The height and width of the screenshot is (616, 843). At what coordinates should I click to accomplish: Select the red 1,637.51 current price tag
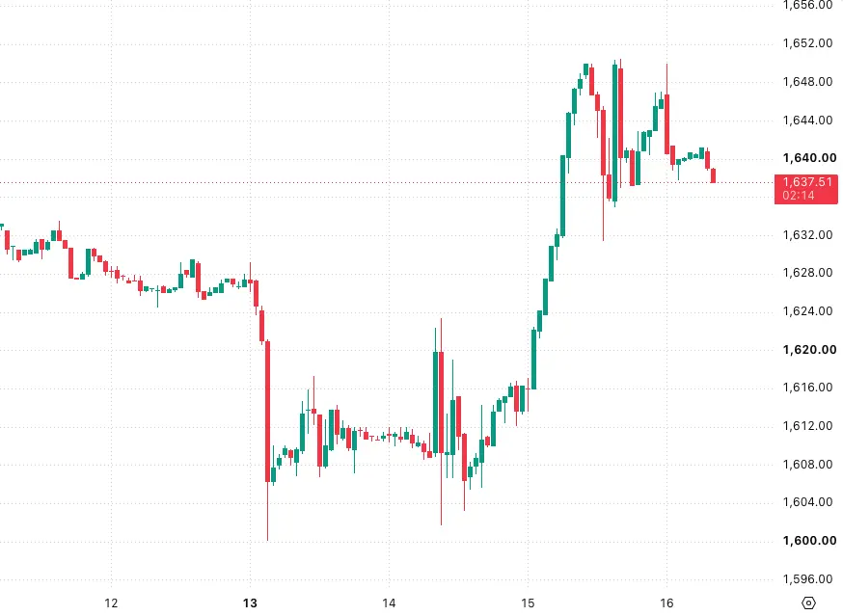point(806,189)
